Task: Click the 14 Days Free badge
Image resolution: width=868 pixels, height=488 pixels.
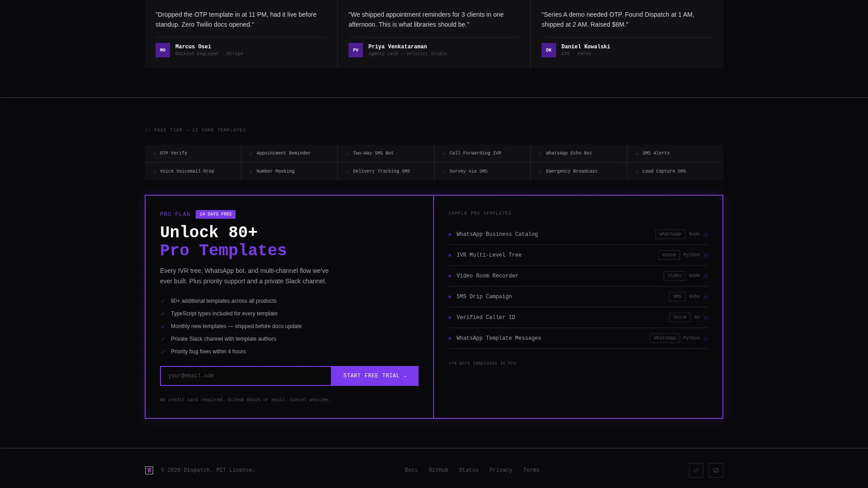Action: 216,214
